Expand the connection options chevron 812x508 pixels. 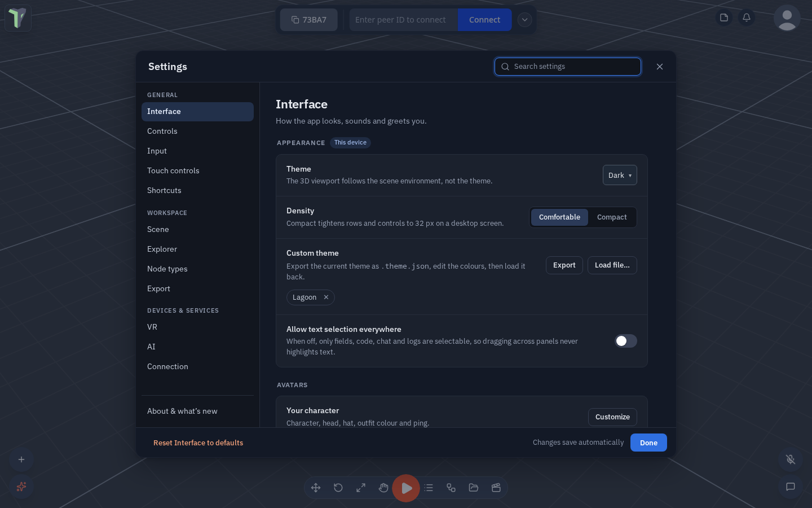[x=524, y=20]
